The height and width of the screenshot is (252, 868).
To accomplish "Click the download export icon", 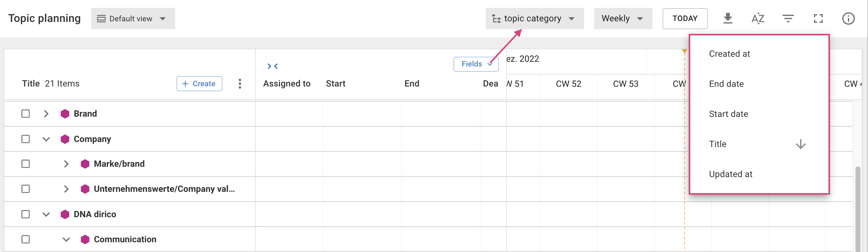I will click(728, 18).
